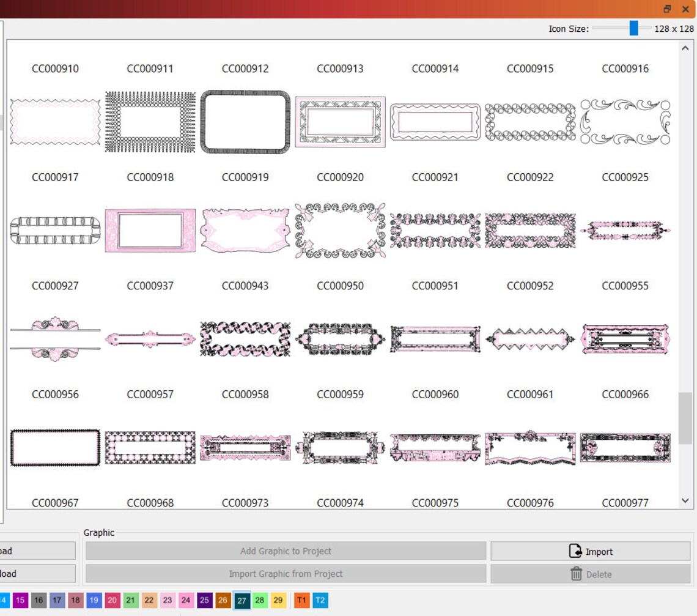Select layer color swatch 16
This screenshot has height=616, width=697.
click(x=39, y=600)
